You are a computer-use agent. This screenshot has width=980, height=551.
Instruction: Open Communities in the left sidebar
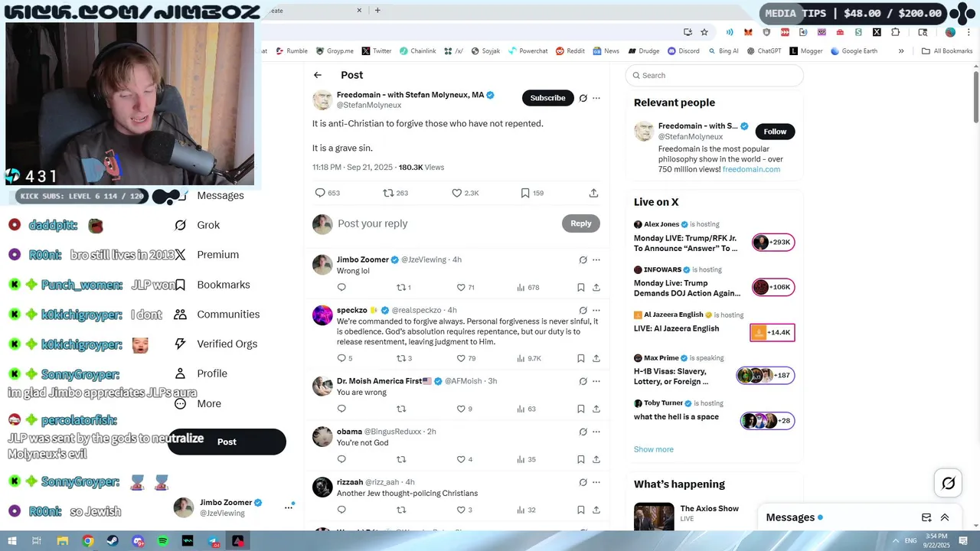tap(217, 314)
